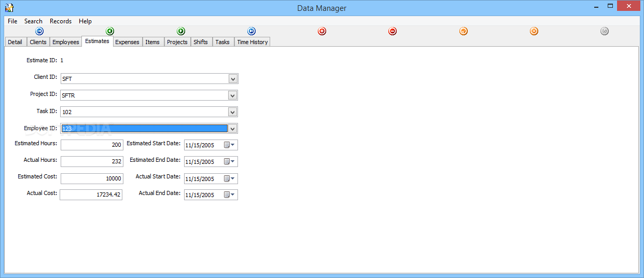Viewport: 644px width, 278px height.
Task: Switch to the Clients tab
Action: point(38,42)
